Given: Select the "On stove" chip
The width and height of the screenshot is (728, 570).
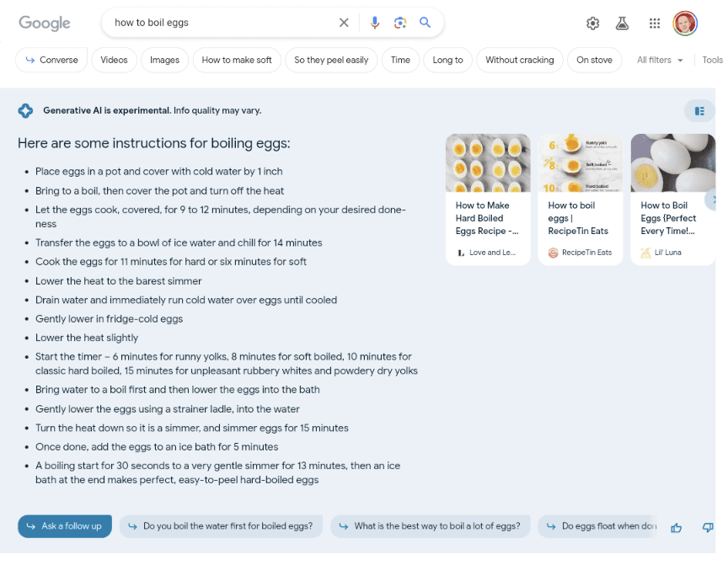Looking at the screenshot, I should point(594,60).
